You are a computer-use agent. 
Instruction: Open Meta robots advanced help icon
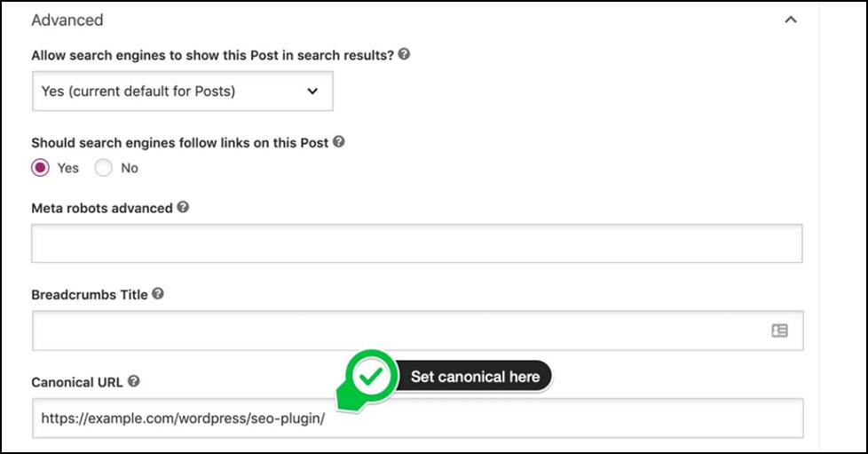click(x=183, y=207)
